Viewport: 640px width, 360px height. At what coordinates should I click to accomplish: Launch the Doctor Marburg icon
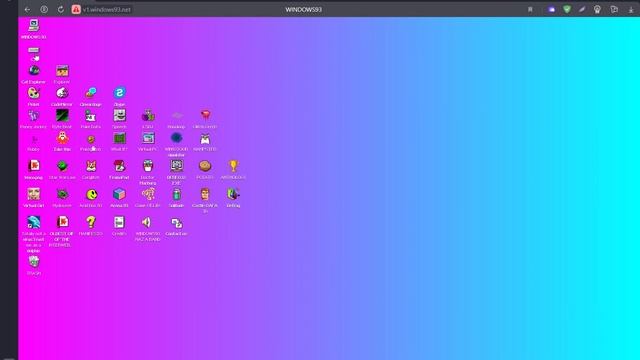click(x=148, y=166)
